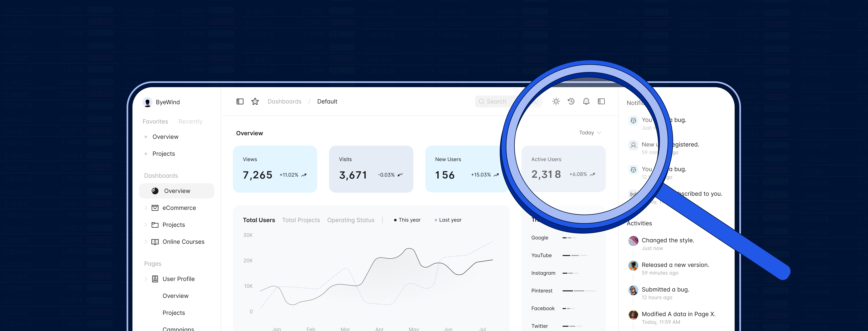Switch theme using the sun icon
The height and width of the screenshot is (331, 868).
tap(556, 101)
